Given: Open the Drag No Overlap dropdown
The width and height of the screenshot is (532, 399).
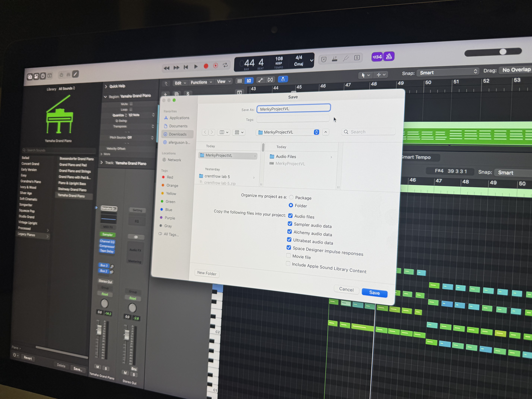Looking at the screenshot, I should [x=516, y=70].
